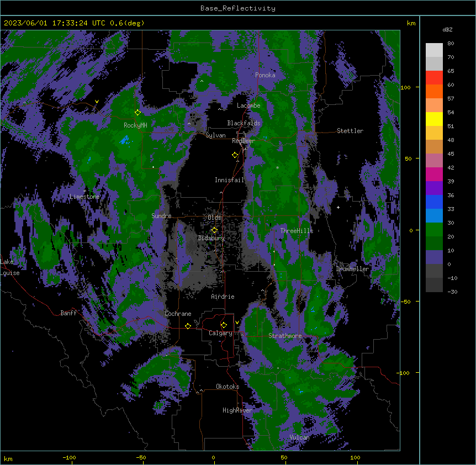Click the Blackfalds city label
Viewport: 476px width, 465px height.
coord(244,123)
